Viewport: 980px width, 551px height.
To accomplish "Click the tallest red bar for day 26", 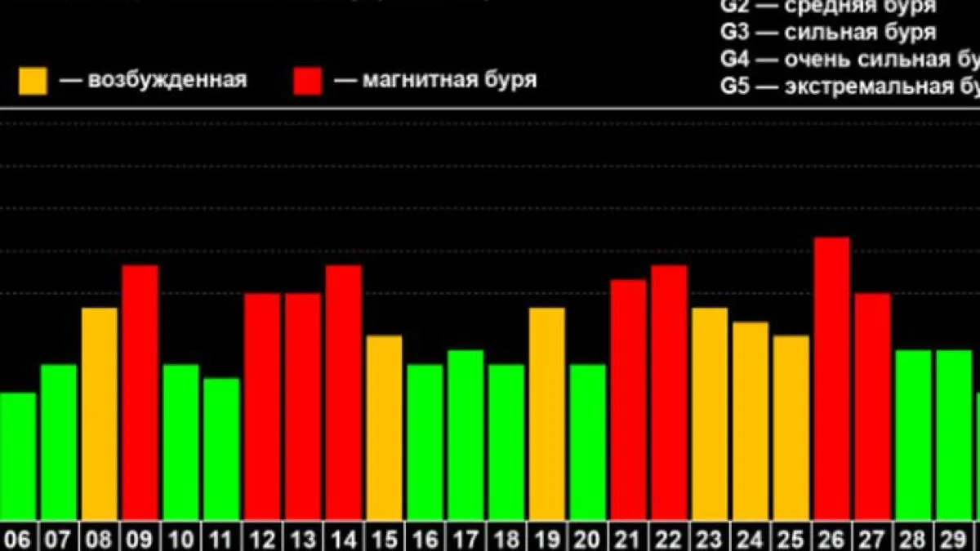I will tap(832, 378).
